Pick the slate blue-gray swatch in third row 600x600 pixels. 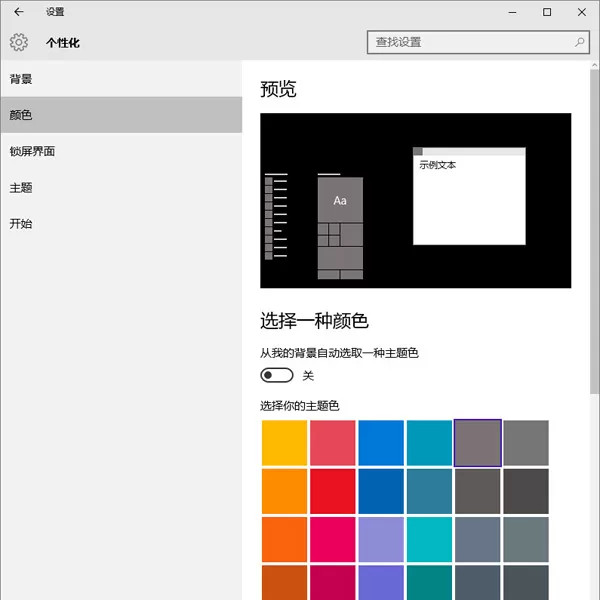click(x=478, y=540)
